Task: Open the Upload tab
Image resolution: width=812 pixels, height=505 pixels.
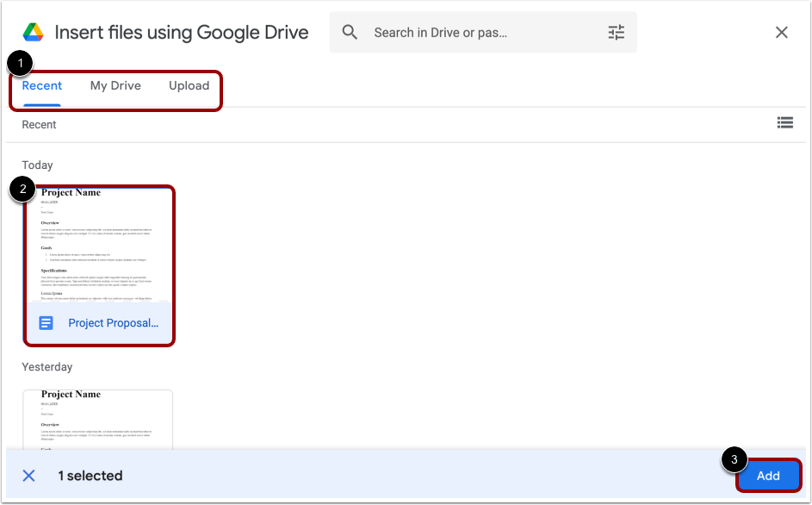Action: [x=189, y=85]
